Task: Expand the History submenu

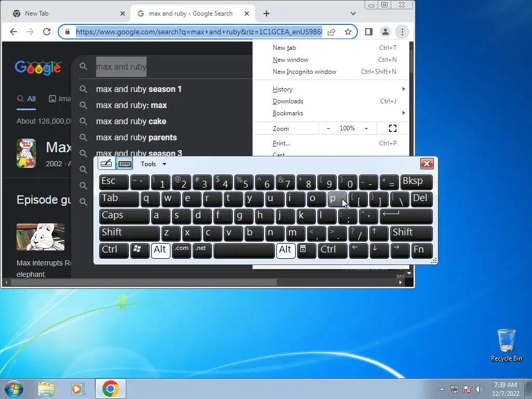Action: pyautogui.click(x=331, y=89)
